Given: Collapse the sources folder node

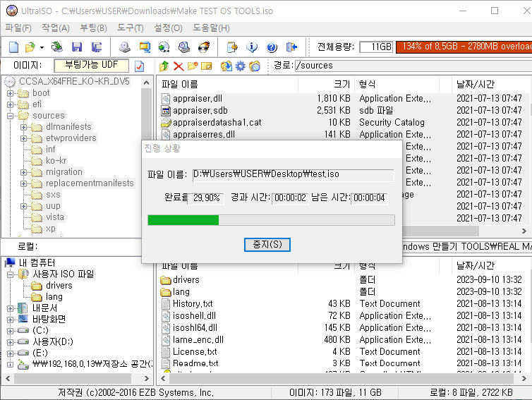Looking at the screenshot, I should (10, 116).
